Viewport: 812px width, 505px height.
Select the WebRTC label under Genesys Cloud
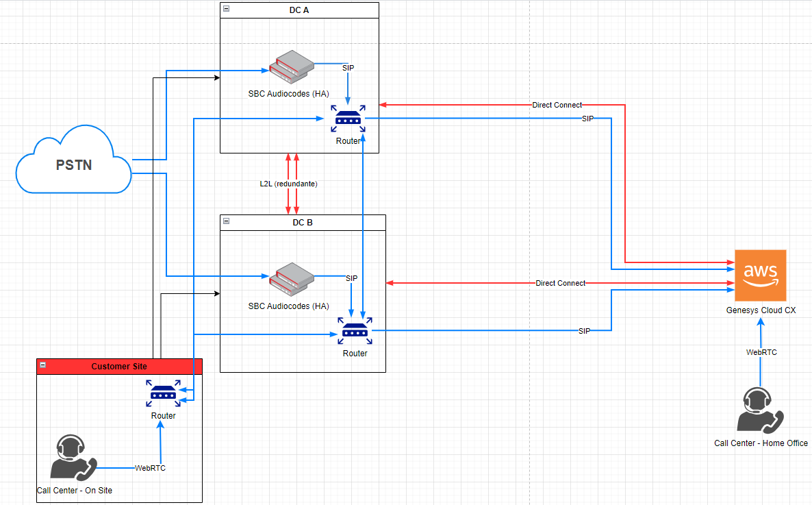tap(761, 352)
